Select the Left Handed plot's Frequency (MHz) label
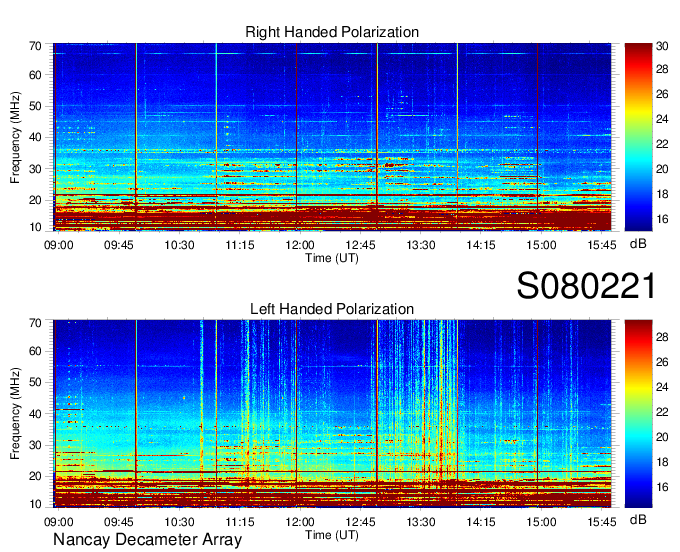The height and width of the screenshot is (552, 680). tap(15, 414)
